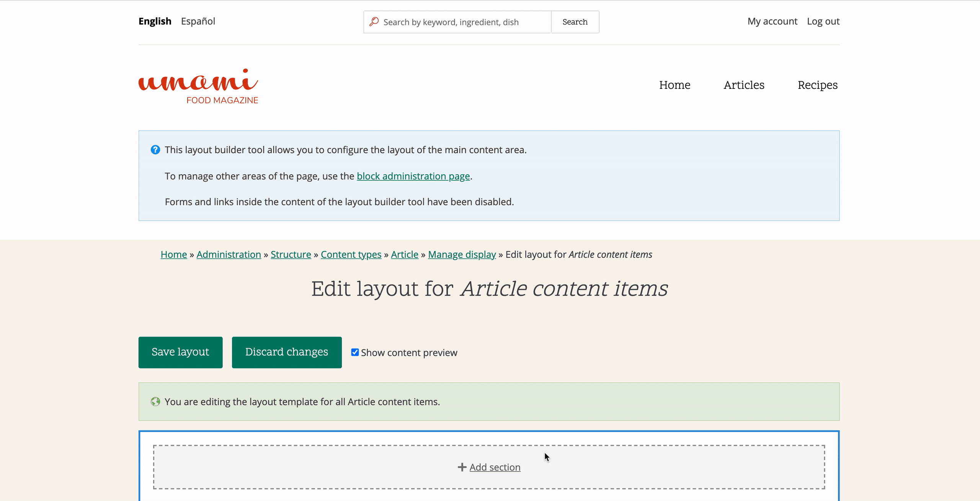Log out of the site
Viewport: 980px width, 501px height.
[823, 21]
